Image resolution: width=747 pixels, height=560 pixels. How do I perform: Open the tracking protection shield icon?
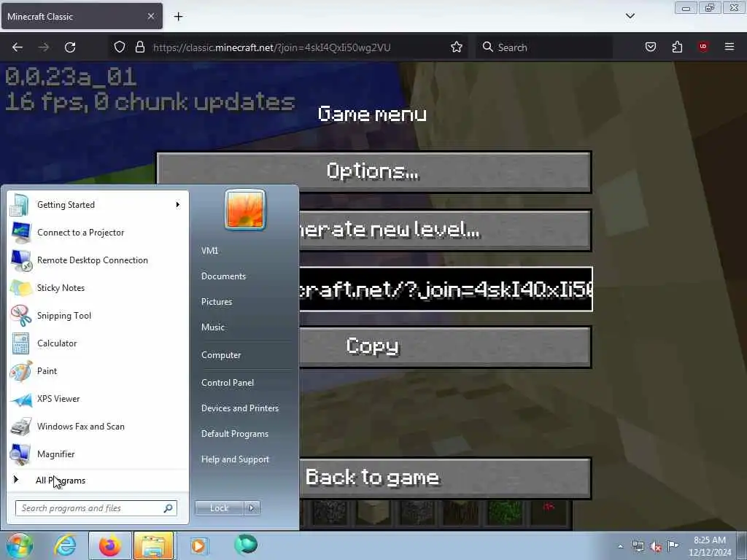click(x=120, y=47)
